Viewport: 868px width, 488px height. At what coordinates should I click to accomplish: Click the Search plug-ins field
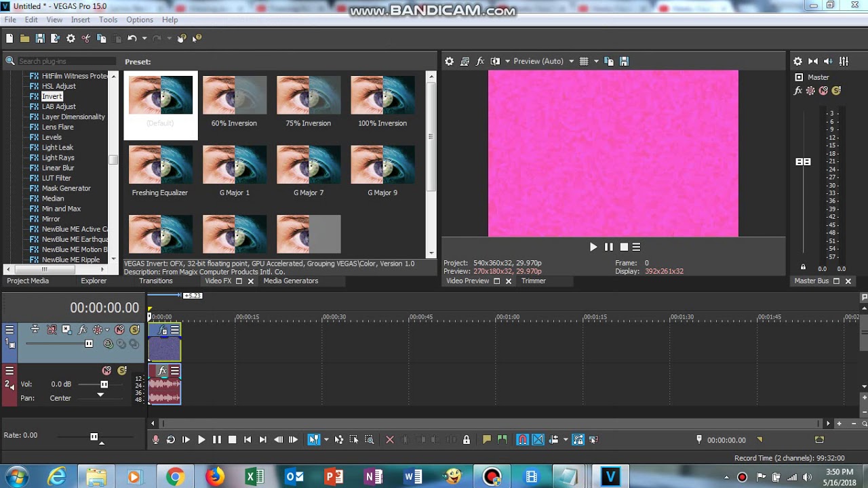click(66, 61)
